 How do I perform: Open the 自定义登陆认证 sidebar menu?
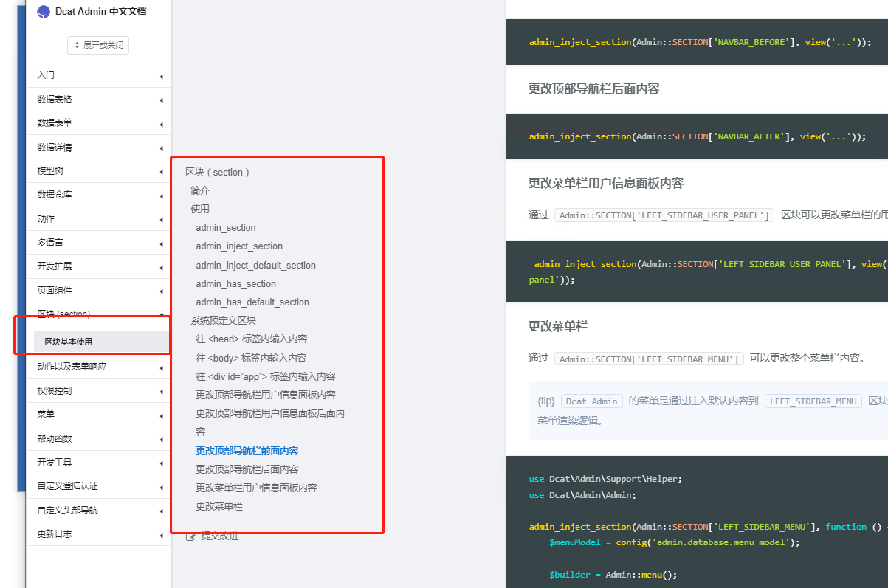coord(98,486)
